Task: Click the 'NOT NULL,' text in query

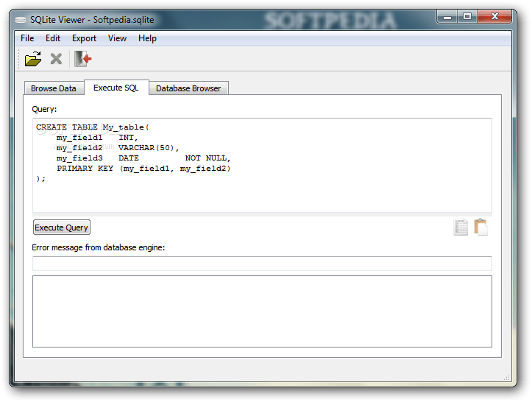Action: coord(208,158)
